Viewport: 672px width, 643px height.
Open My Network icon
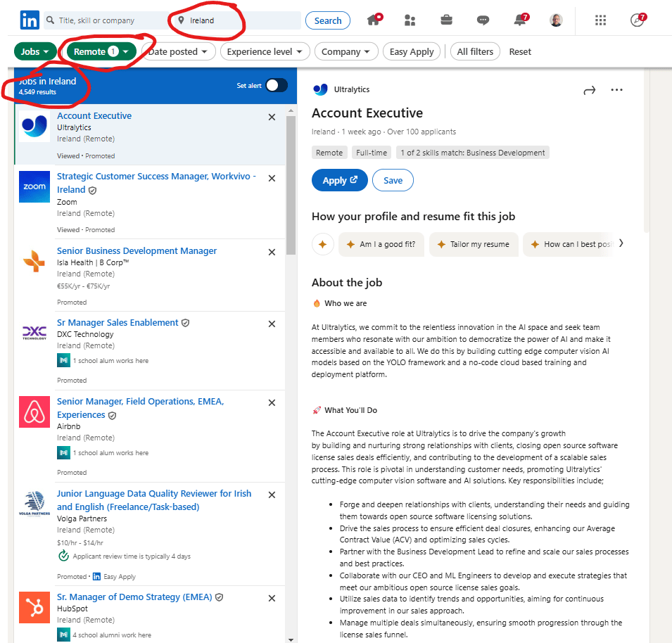(x=410, y=20)
